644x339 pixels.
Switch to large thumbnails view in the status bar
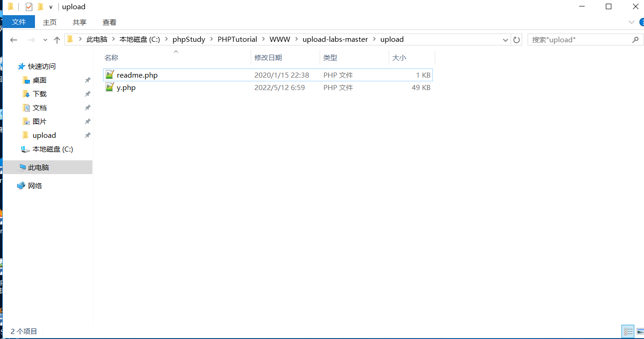pos(640,331)
